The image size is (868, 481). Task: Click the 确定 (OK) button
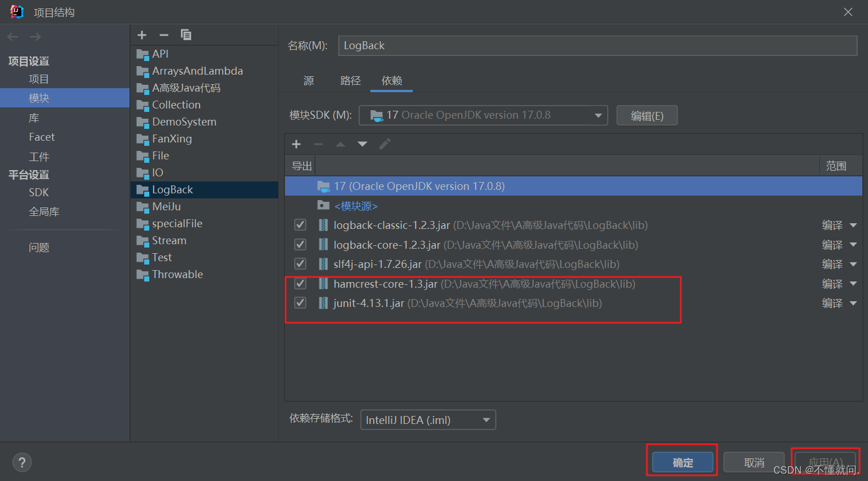click(683, 463)
